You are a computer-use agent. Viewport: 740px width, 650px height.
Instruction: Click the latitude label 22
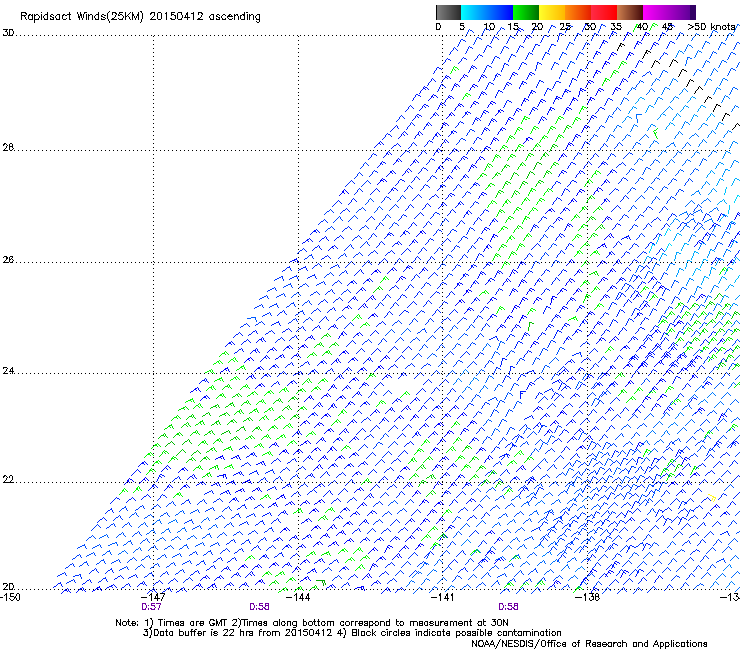click(x=8, y=480)
